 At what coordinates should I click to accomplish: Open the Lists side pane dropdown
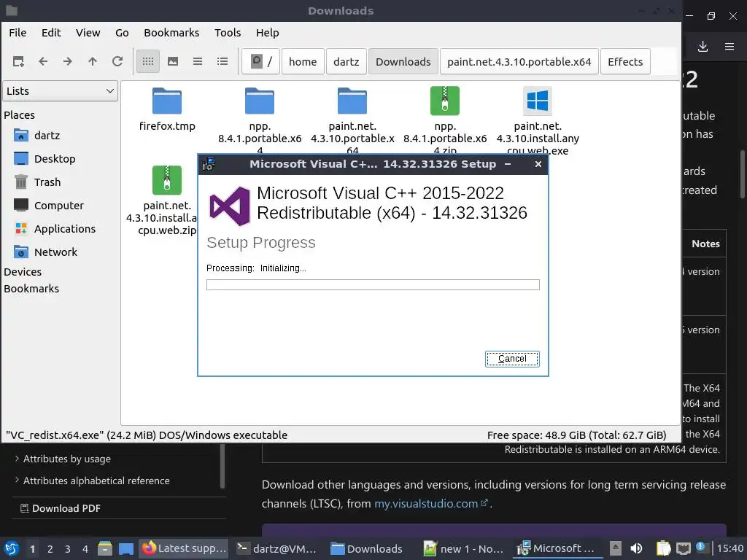pos(60,91)
